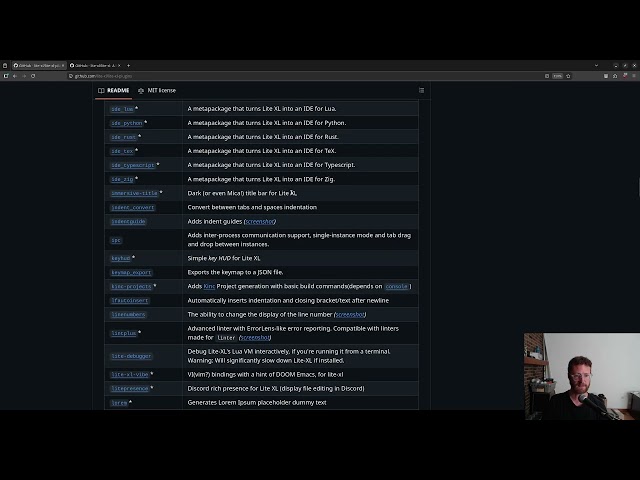This screenshot has height=480, width=640.
Task: Follow the Kinc link in description
Action: pos(209,287)
